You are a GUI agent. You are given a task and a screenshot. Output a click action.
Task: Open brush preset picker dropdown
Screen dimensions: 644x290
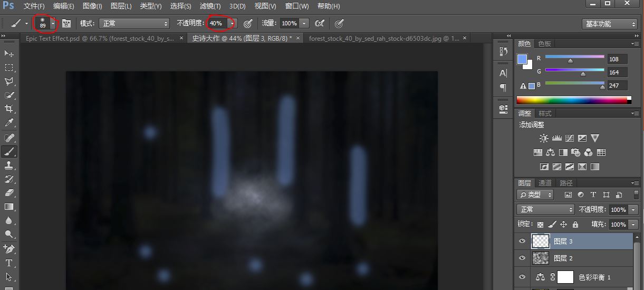coord(53,23)
